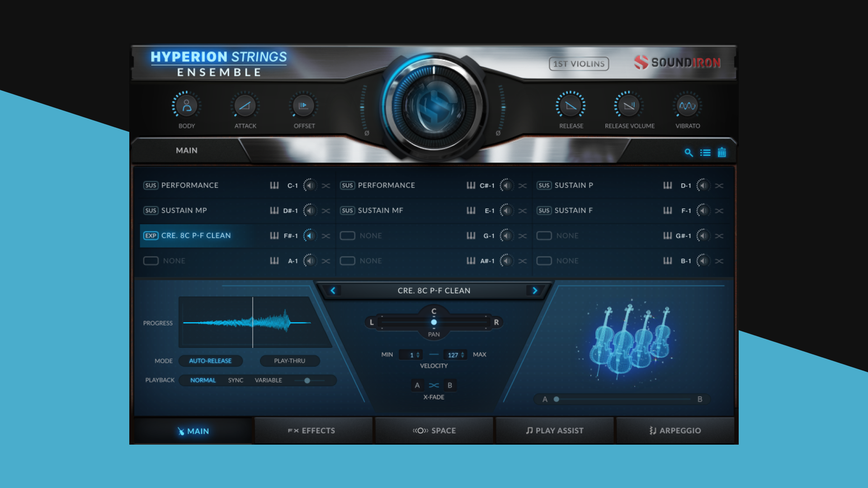Open articulation menu for Sustain MF
Screen dimensions: 868x488
click(x=380, y=211)
